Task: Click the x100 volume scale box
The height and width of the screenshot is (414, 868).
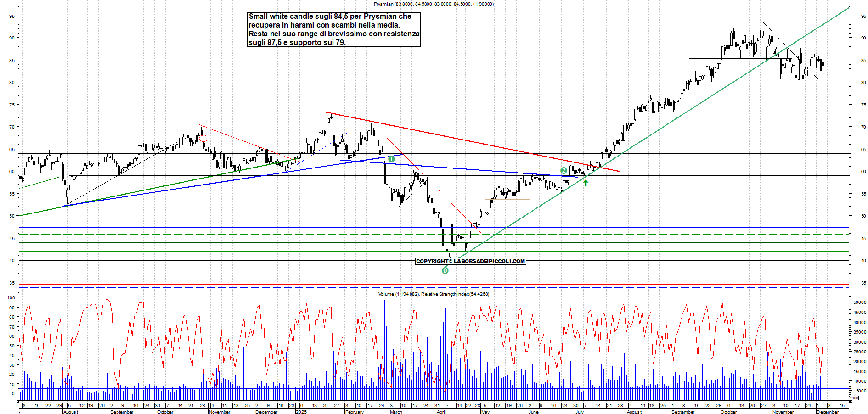Action: click(855, 398)
